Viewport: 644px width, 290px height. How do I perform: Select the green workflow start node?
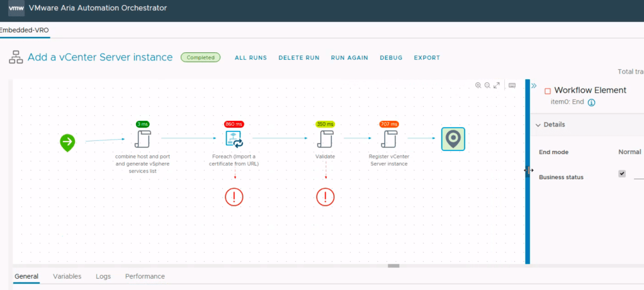point(67,142)
